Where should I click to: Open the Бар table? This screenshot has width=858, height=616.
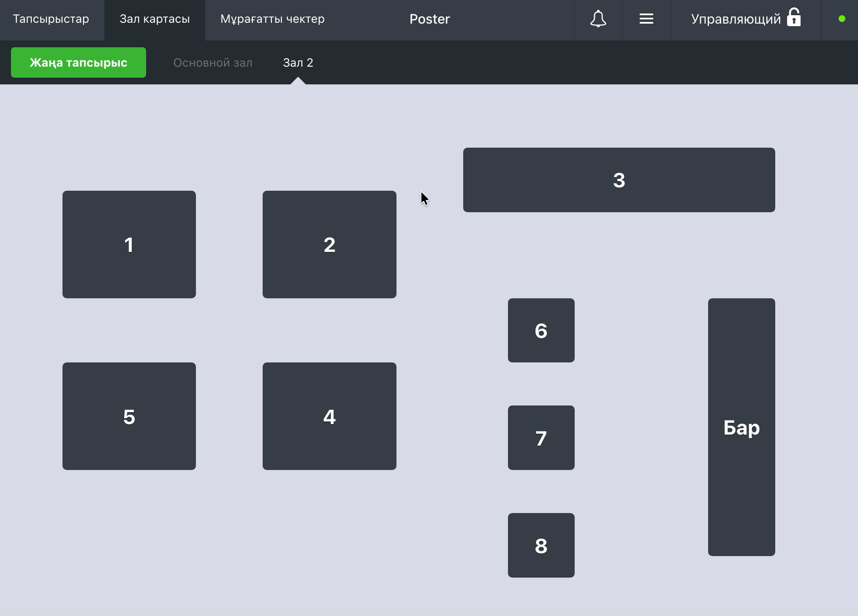(741, 427)
